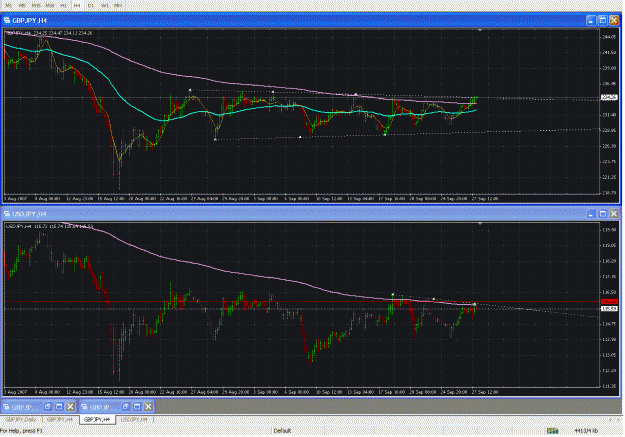625x437 pixels.
Task: Select the active GBPJPY,H4 tab
Action: [x=97, y=420]
